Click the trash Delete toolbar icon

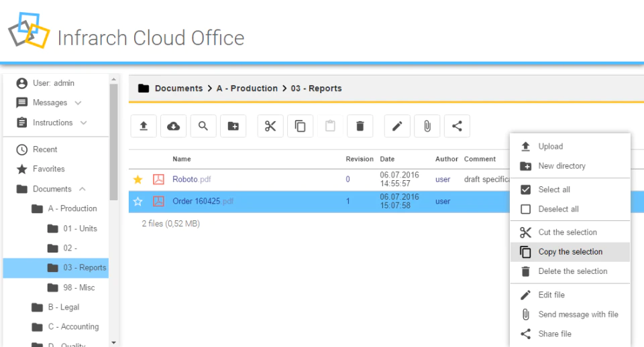(x=360, y=126)
